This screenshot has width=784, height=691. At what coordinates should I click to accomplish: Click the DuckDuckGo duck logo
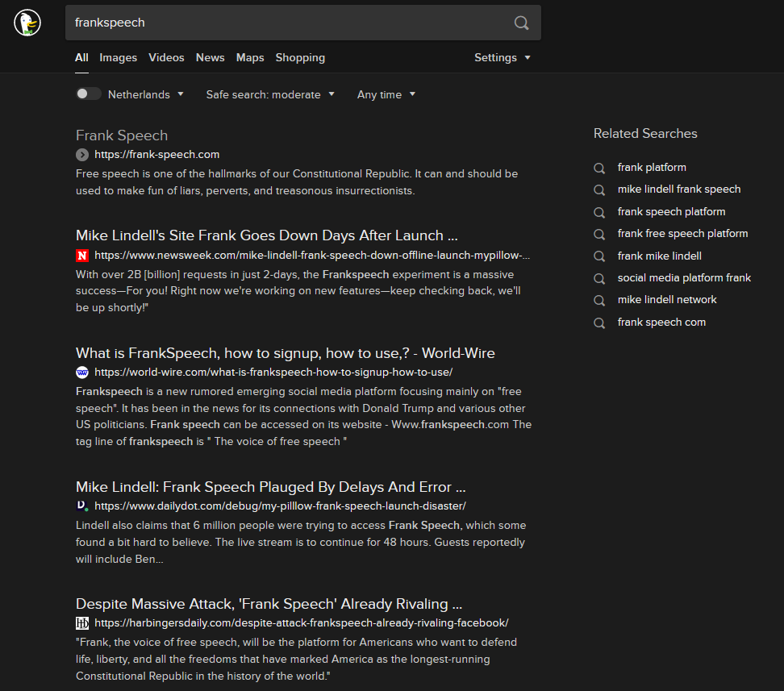pos(27,23)
